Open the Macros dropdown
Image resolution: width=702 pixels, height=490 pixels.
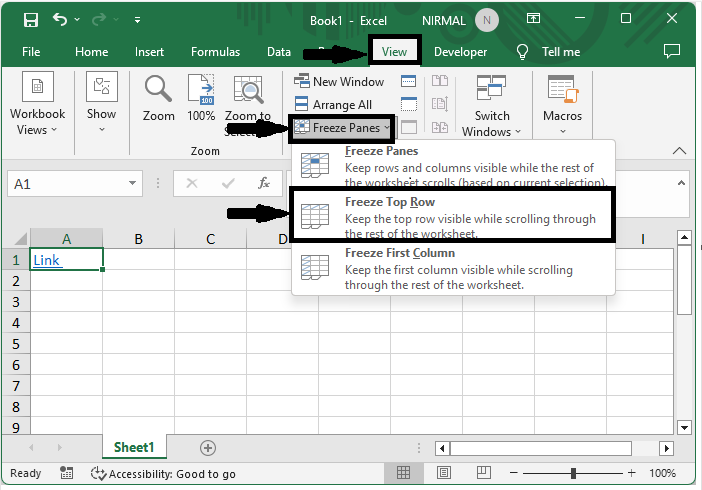click(x=562, y=105)
